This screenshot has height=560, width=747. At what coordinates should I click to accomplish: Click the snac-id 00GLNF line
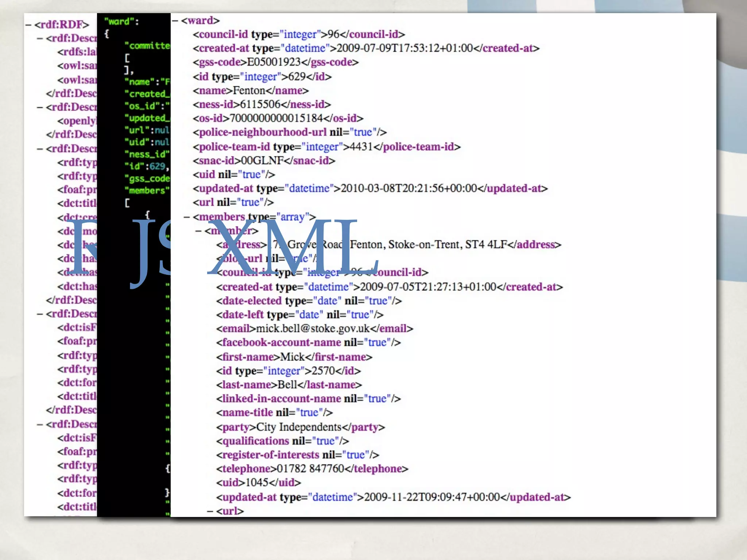coord(264,160)
